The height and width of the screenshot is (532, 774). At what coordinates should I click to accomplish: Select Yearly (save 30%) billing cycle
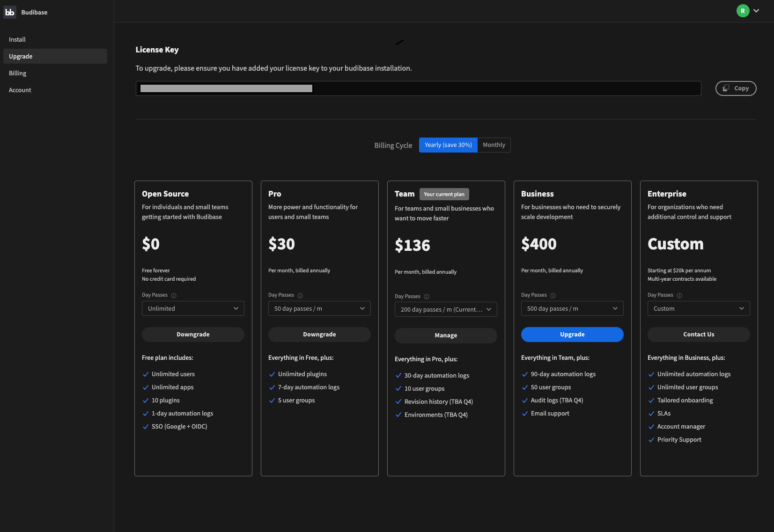click(x=448, y=145)
